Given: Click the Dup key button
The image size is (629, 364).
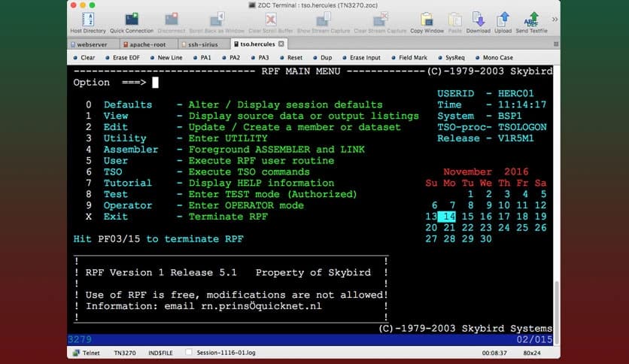Looking at the screenshot, I should click(x=323, y=58).
